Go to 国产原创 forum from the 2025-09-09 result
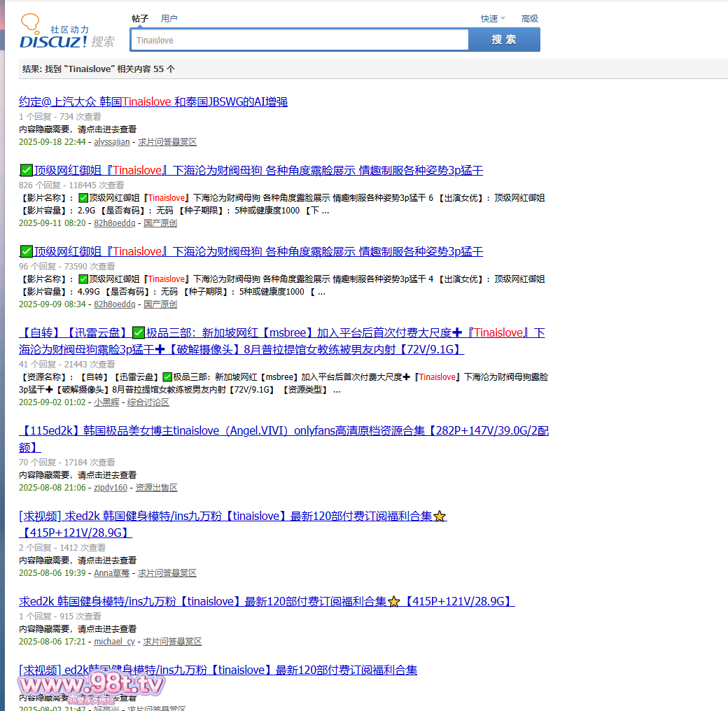 pyautogui.click(x=160, y=304)
